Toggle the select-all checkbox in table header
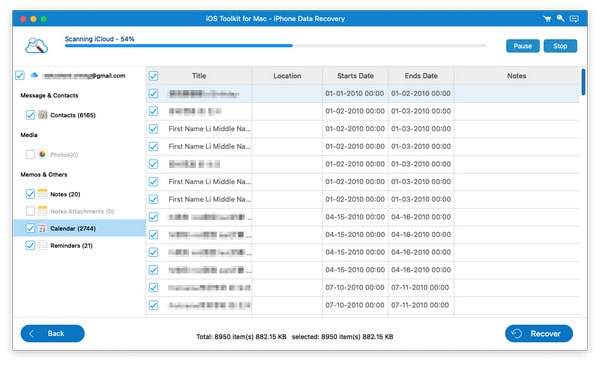The width and height of the screenshot is (600, 365). pos(153,76)
